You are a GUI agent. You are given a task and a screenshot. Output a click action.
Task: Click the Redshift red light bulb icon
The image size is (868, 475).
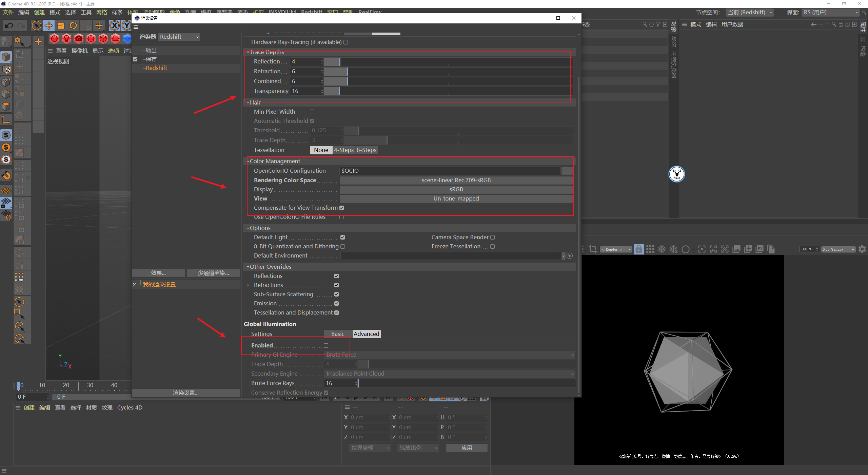[x=66, y=39]
